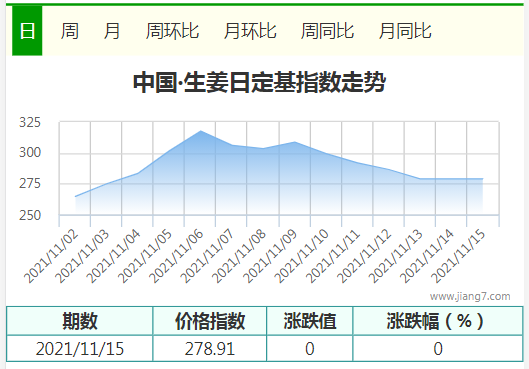Open the 周同比 tab
This screenshot has height=369, width=529.
[x=327, y=31]
